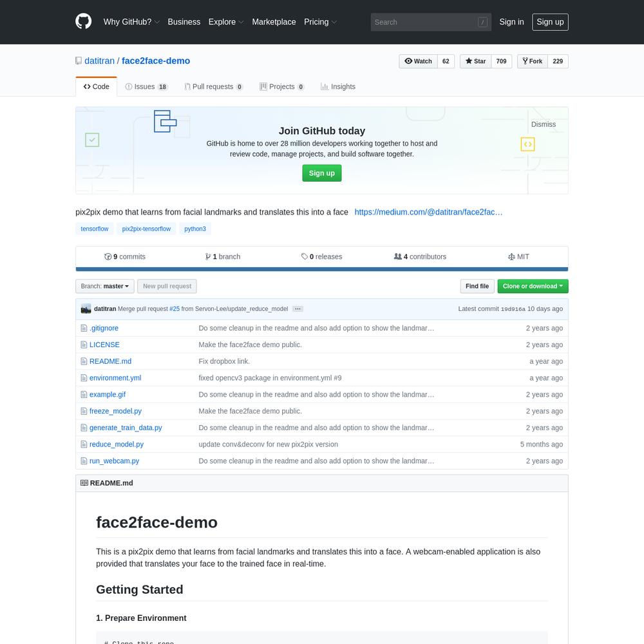Open the datitran owner profile link

pyautogui.click(x=99, y=61)
